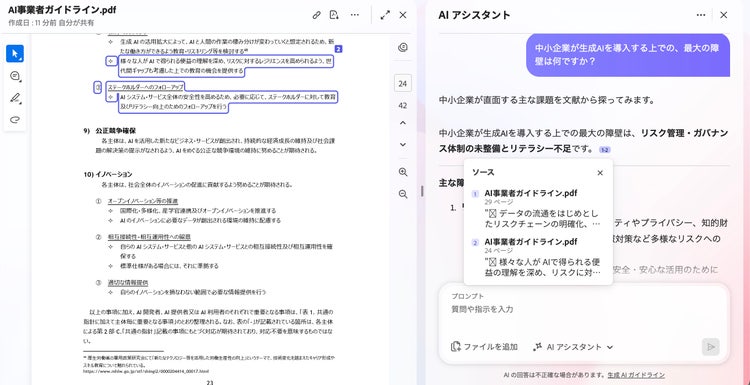Go to the next page arrow

[x=403, y=144]
